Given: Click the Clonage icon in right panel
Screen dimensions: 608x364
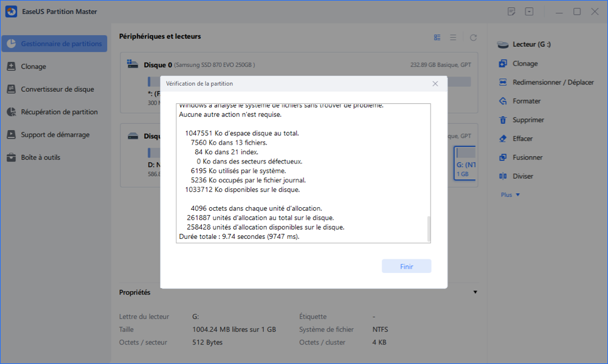Looking at the screenshot, I should 503,63.
